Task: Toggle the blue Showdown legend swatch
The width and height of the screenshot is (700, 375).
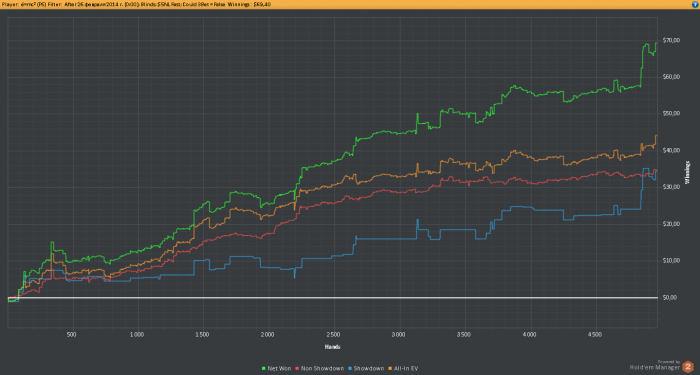Action: (350, 369)
